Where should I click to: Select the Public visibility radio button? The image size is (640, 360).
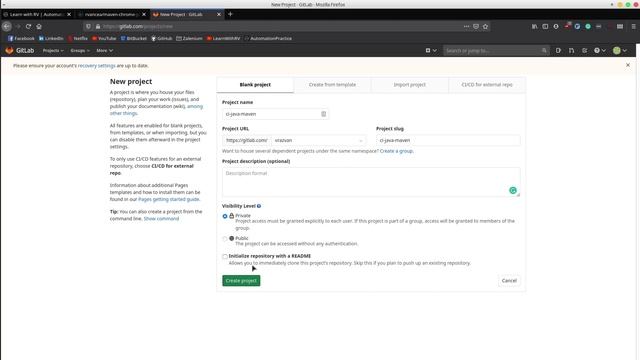(x=225, y=239)
